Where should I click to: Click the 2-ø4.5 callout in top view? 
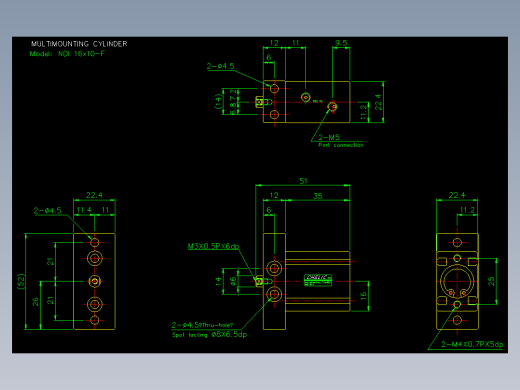[220, 66]
